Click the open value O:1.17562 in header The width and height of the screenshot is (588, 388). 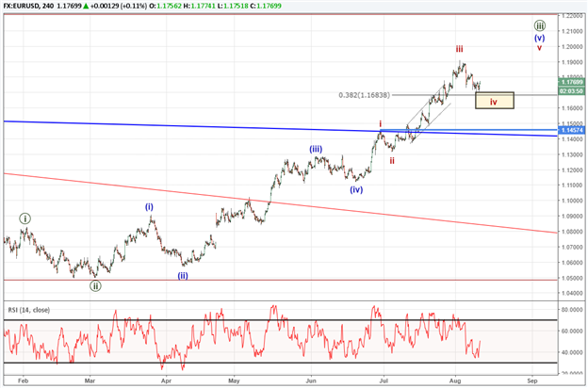pos(165,6)
